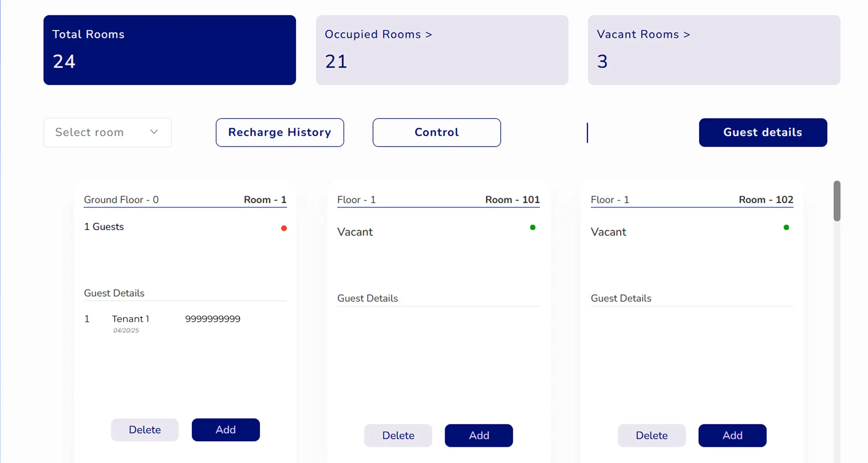The width and height of the screenshot is (868, 463).
Task: Click the Control button
Action: coord(437,133)
